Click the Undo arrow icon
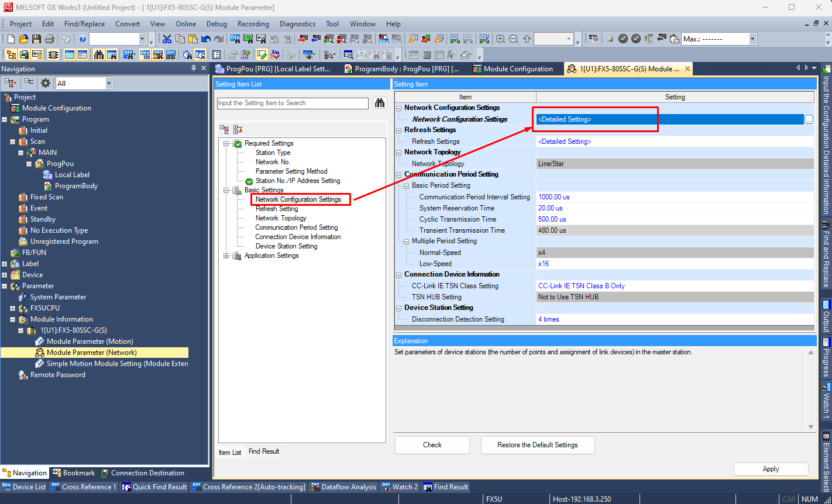This screenshot has width=832, height=504. [205, 39]
